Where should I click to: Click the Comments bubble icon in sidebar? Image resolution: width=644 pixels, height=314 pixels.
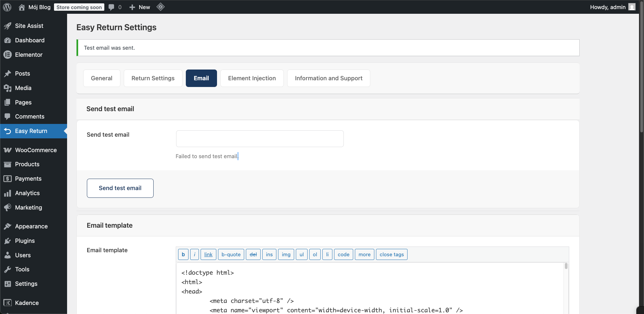[8, 117]
